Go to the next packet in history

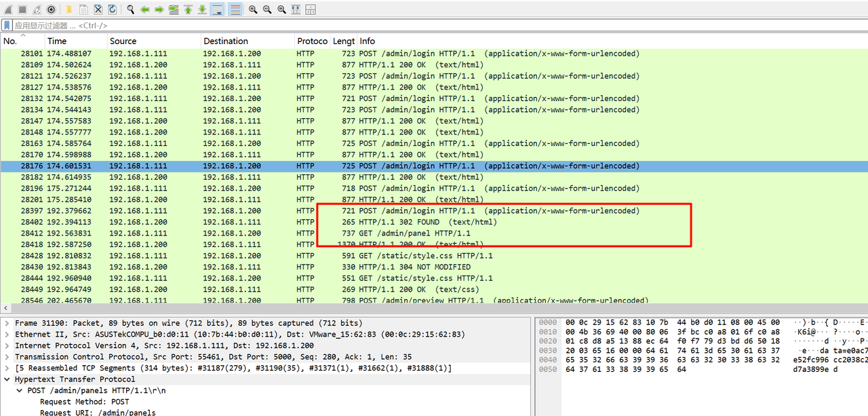coord(159,10)
